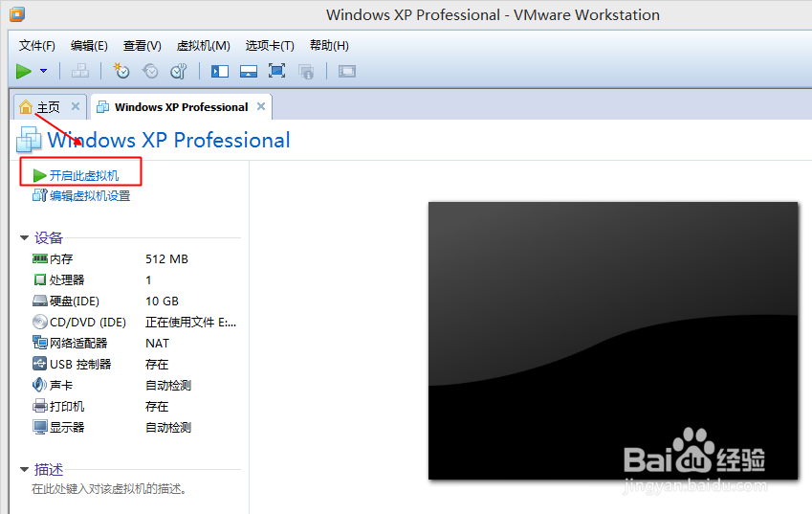Collapse the 设备 section

pos(24,237)
